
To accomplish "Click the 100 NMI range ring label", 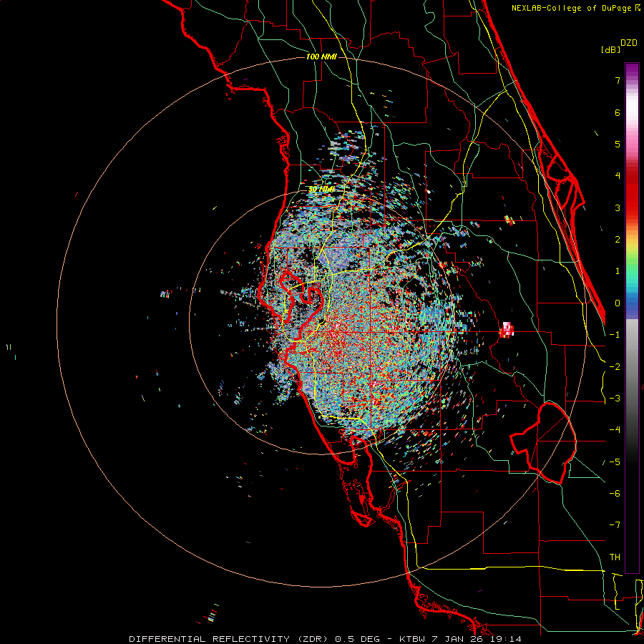I will pyautogui.click(x=321, y=57).
